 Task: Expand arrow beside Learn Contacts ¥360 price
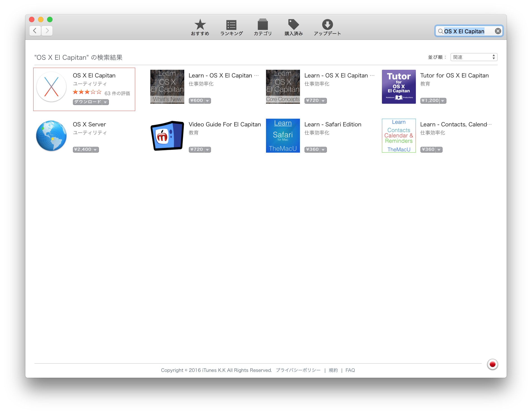pos(439,150)
